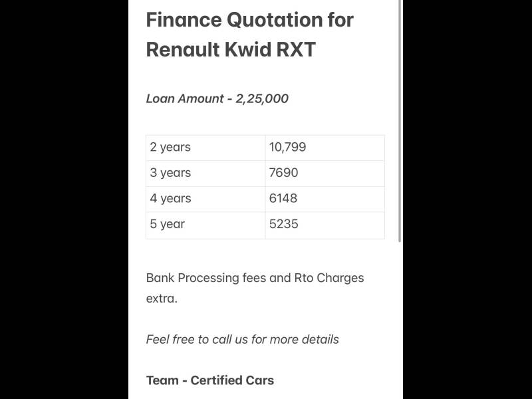The height and width of the screenshot is (399, 532).
Task: Click the vertical scrollbar thumb
Action: pos(400,120)
